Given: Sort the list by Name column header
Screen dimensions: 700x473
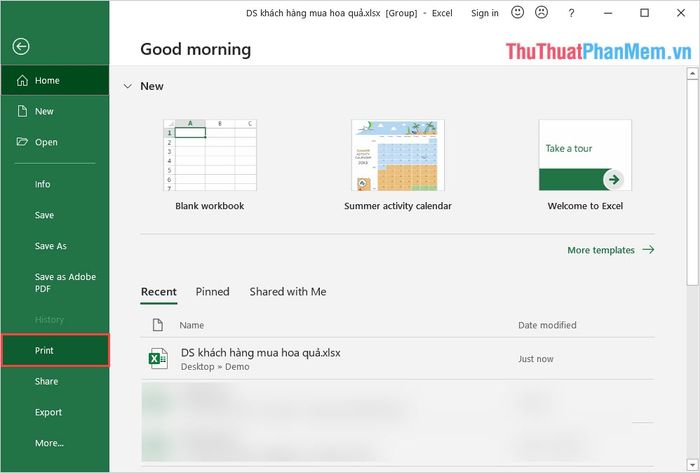Looking at the screenshot, I should 192,325.
